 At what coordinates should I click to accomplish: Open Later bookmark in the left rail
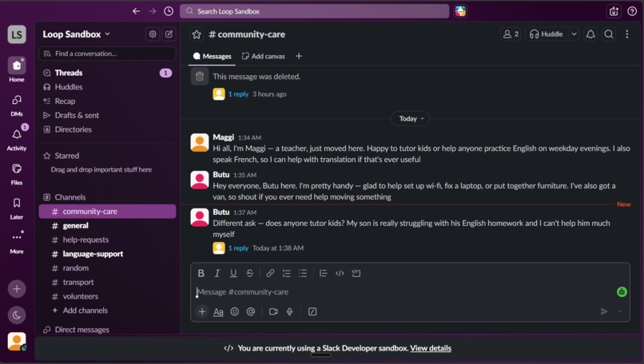point(17,208)
